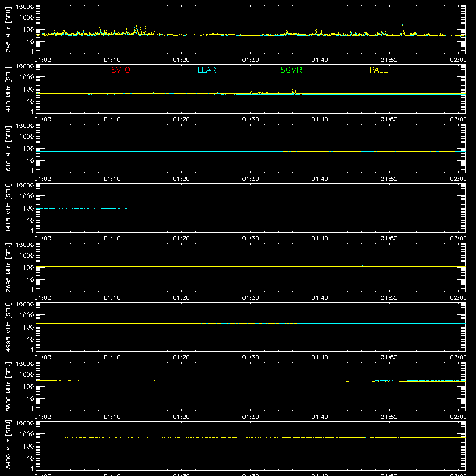Click the 01:30 tick label under 1415 MHz plot
476x476 pixels.
coord(250,239)
